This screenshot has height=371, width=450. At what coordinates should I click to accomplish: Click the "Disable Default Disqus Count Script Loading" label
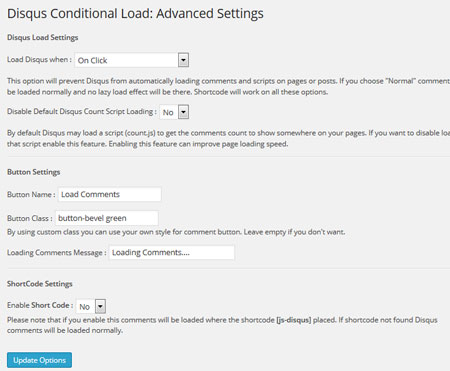point(82,111)
